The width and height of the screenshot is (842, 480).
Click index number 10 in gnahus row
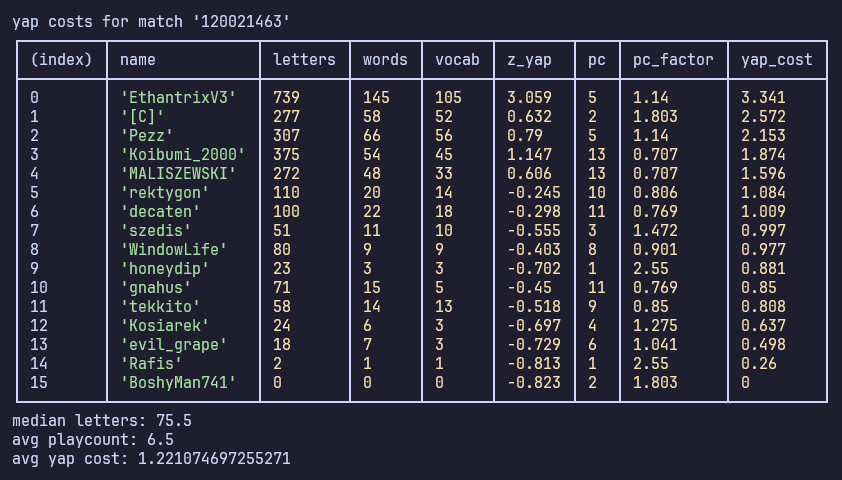click(x=39, y=288)
